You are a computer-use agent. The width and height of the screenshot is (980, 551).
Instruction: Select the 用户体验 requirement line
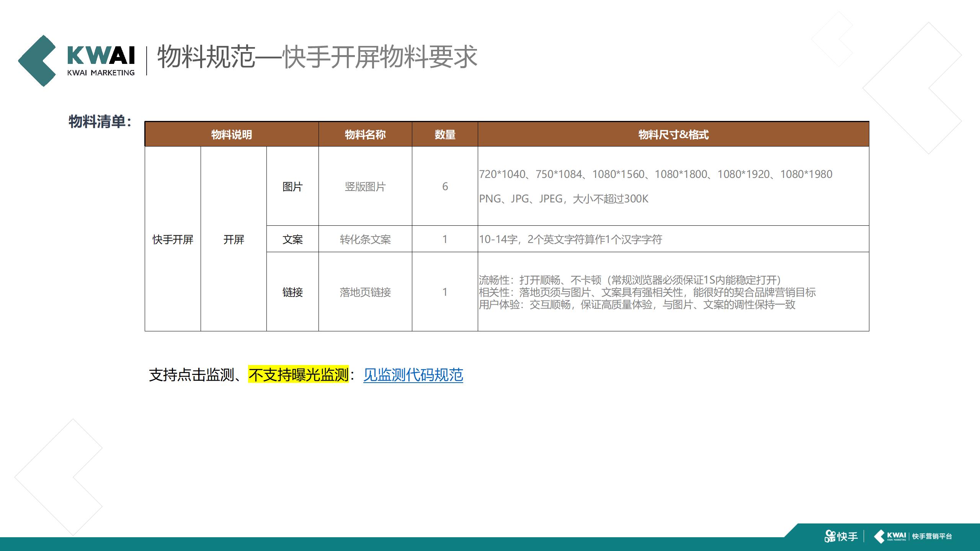[637, 305]
